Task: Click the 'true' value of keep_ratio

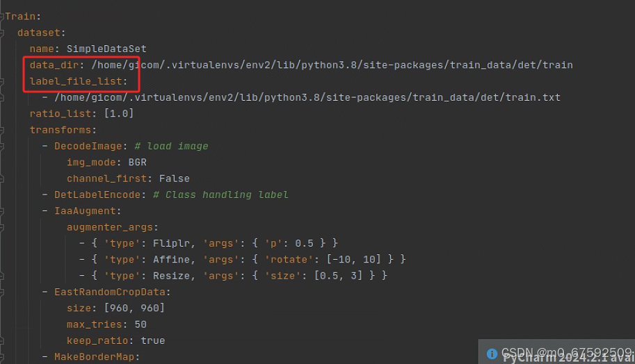Action: tap(153, 340)
